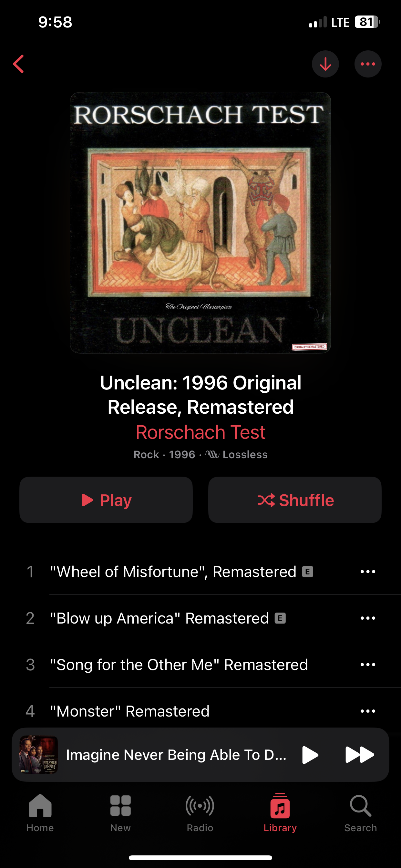Resume playback in mini player

coord(310,755)
